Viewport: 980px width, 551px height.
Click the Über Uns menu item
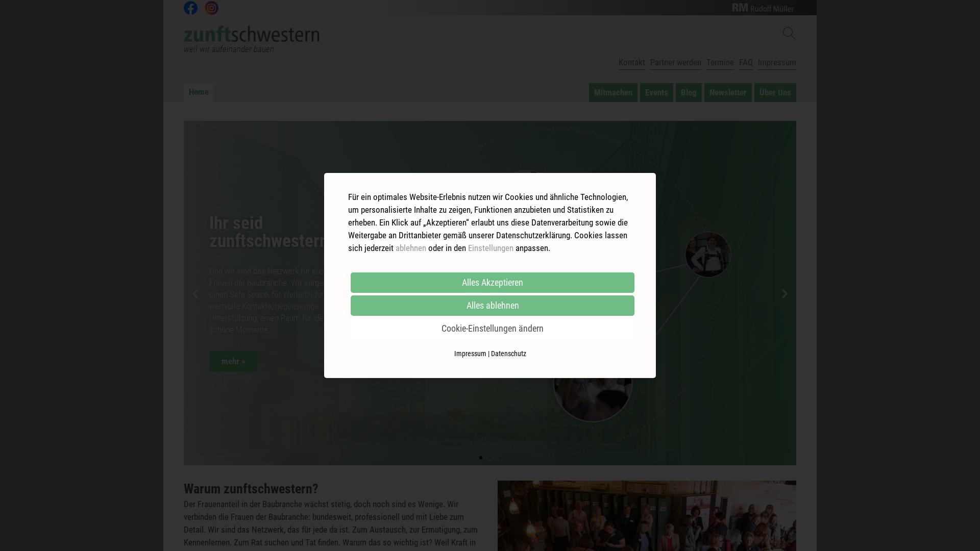coord(775,92)
